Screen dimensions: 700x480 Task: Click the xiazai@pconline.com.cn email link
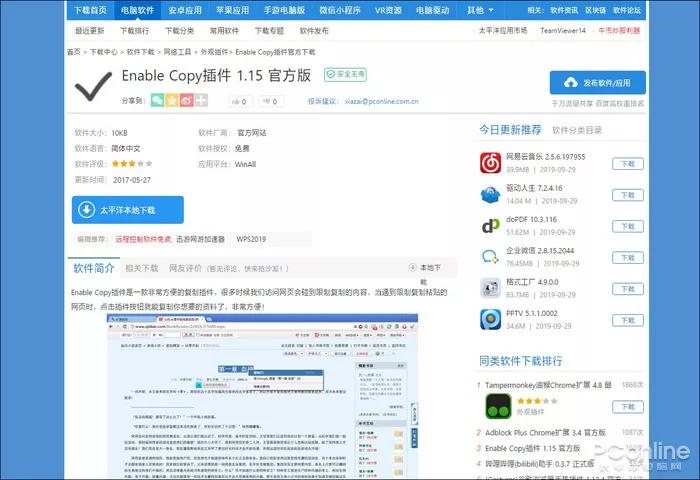(x=382, y=101)
